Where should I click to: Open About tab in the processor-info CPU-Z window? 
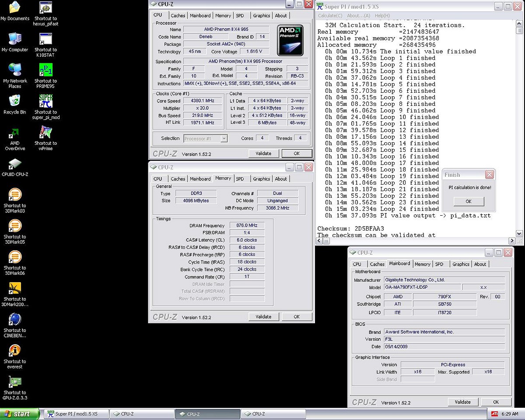pyautogui.click(x=281, y=16)
